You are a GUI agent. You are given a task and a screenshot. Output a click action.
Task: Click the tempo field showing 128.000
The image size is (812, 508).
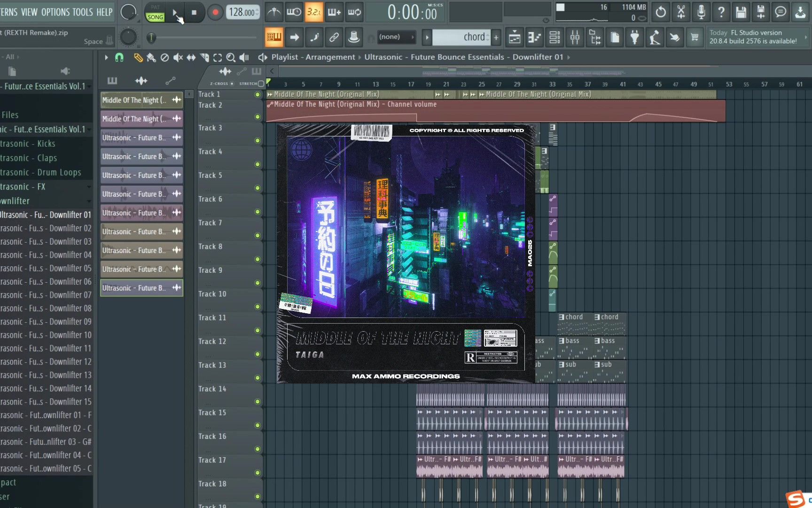pos(243,12)
